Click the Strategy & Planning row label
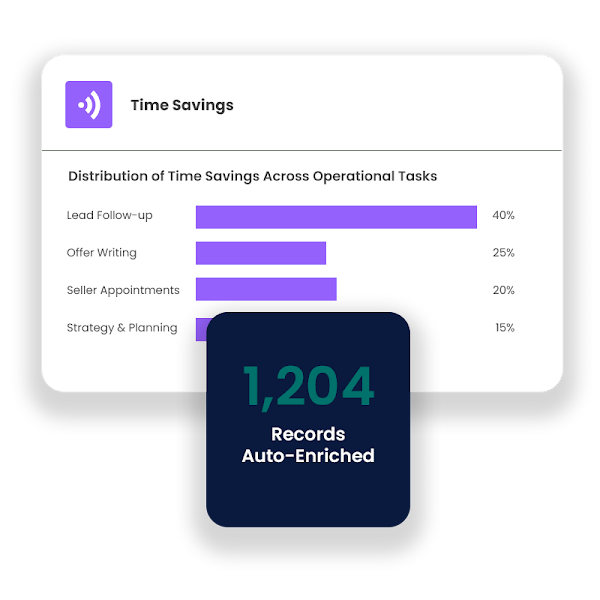 pyautogui.click(x=121, y=328)
